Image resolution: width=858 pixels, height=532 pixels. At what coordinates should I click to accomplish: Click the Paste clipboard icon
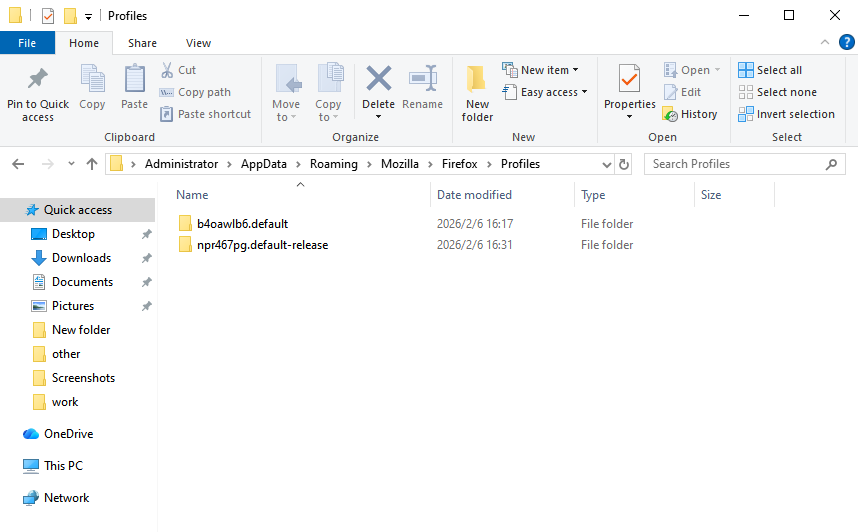tap(134, 78)
